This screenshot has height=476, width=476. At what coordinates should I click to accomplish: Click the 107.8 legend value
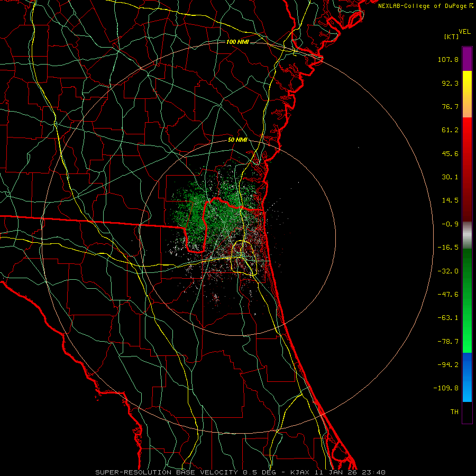pos(448,59)
